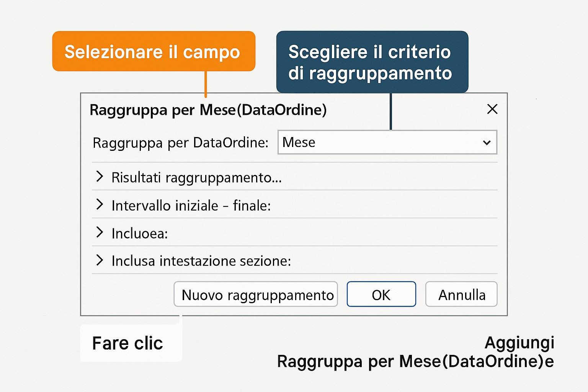588x392 pixels.
Task: Click the dialog title Raggruppa per Mese(DataOrdine)
Action: pyautogui.click(x=208, y=110)
